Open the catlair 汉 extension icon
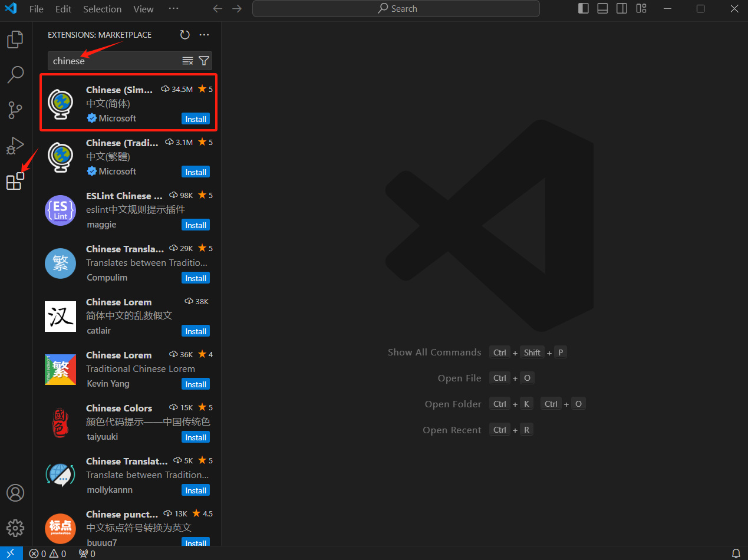Screen dimensions: 748x560 pyautogui.click(x=60, y=317)
